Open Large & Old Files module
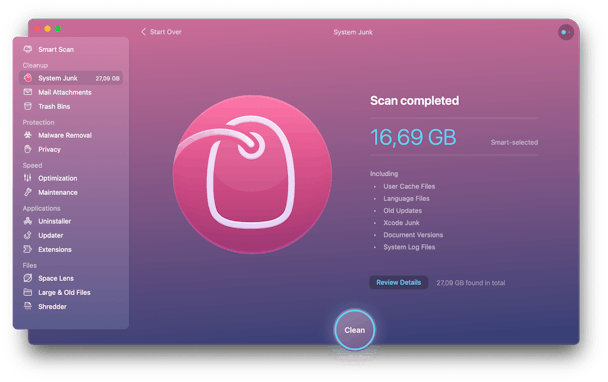This screenshot has width=608, height=382. click(64, 292)
